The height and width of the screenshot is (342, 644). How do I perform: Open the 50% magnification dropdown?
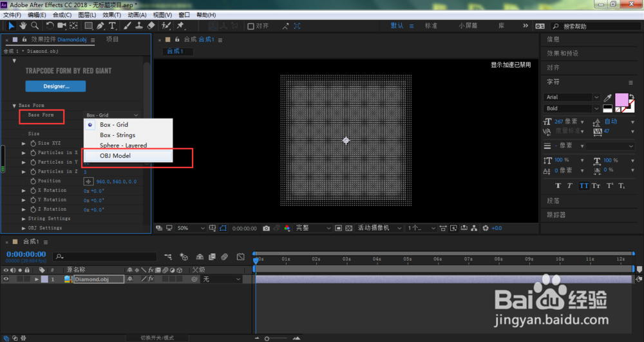[x=191, y=228]
